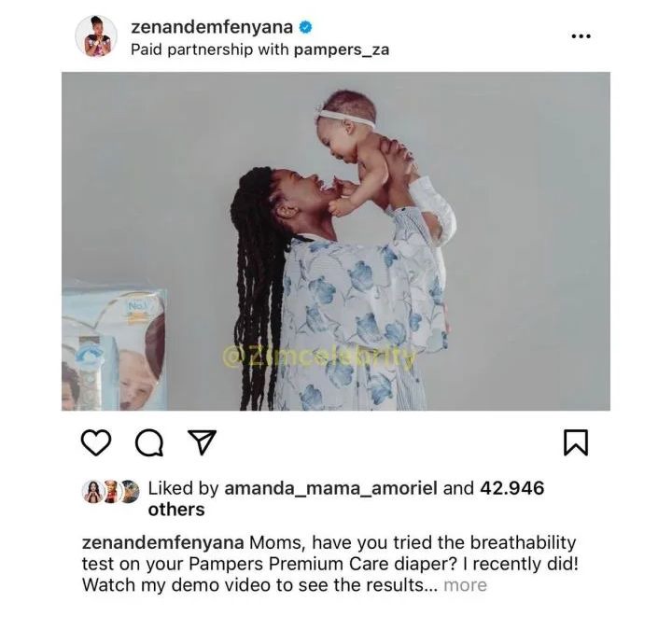
Task: Click the liker avatars next to Liked by
Action: [x=110, y=491]
